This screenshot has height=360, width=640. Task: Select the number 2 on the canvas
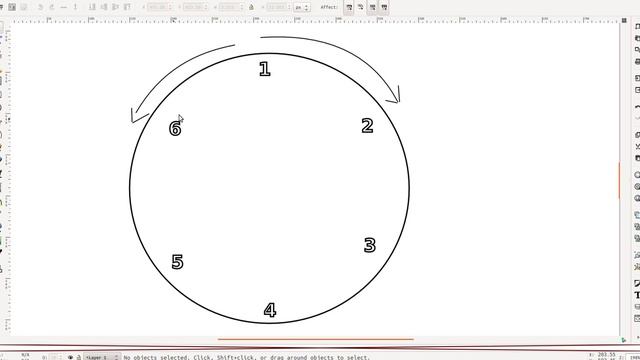coord(367,126)
